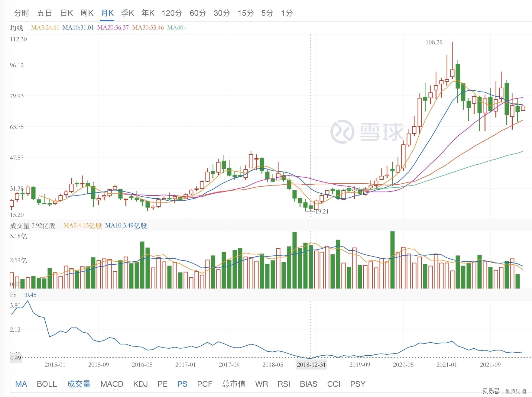Viewport: 532px width, 397px height.
Task: Click the 19.21 low price marker
Action: pyautogui.click(x=322, y=211)
